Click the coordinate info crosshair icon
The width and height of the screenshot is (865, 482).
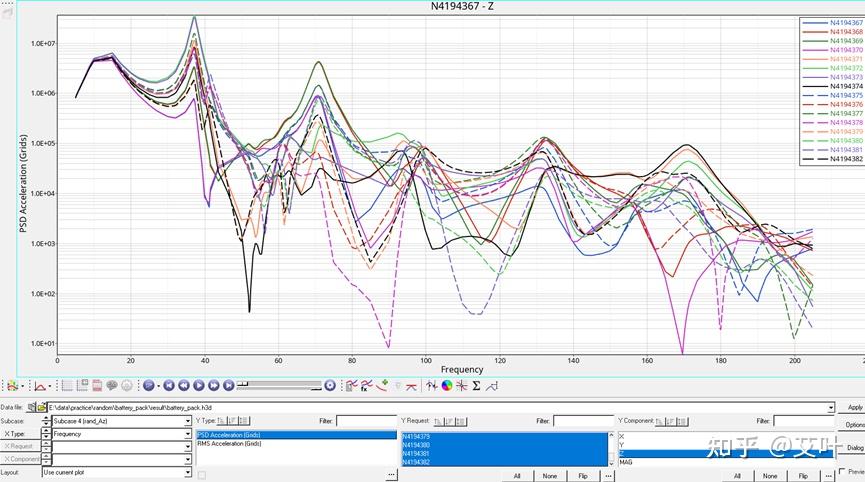pyautogui.click(x=462, y=385)
